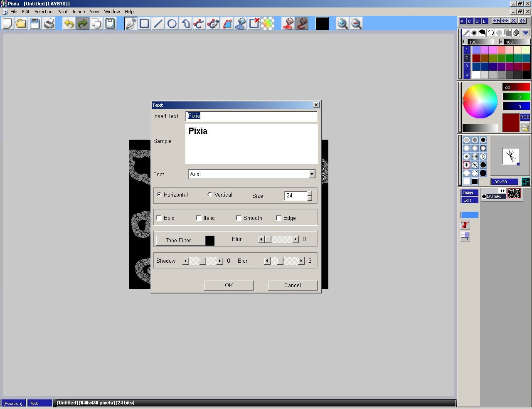Click the Zoom out magnifier
Viewport: 532px width, 409px height.
pyautogui.click(x=356, y=23)
